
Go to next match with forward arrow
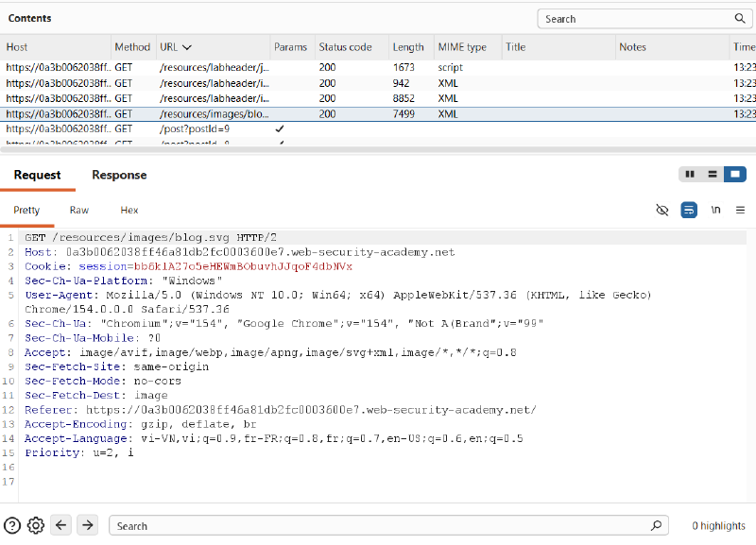point(88,525)
